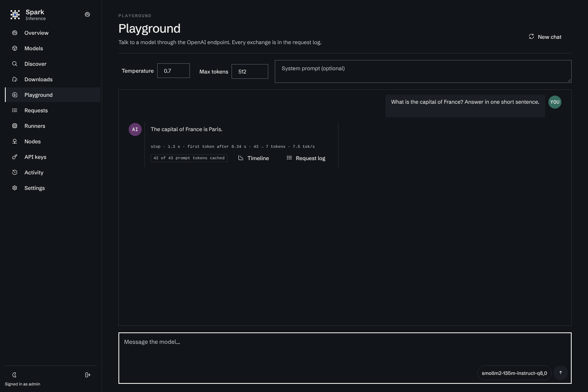Click the Spark logo icon
The width and height of the screenshot is (588, 392).
[x=15, y=15]
